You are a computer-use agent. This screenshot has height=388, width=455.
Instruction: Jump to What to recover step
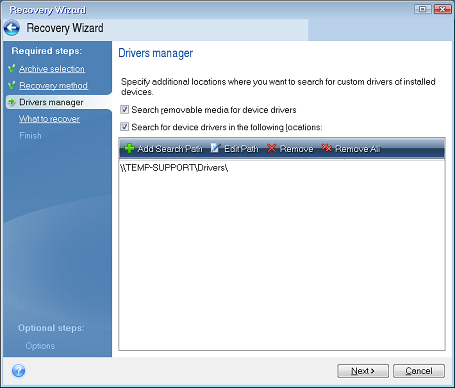tap(49, 119)
